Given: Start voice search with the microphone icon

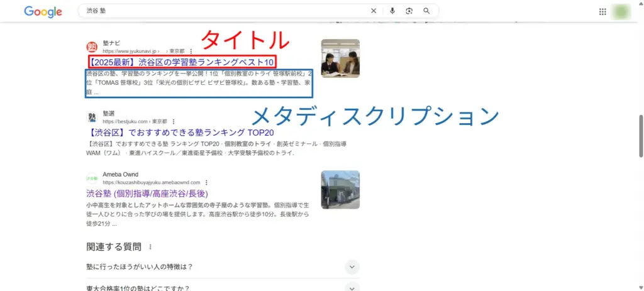Looking at the screenshot, I should pos(392,11).
